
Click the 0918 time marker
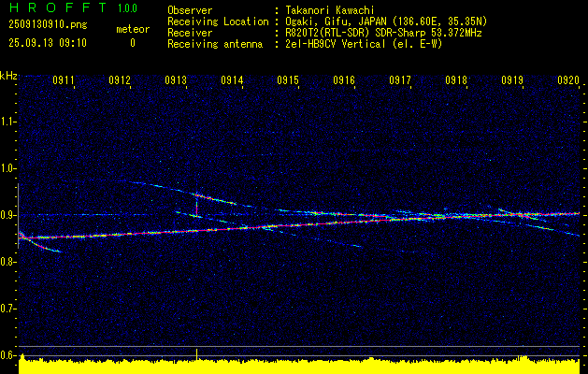[456, 80]
